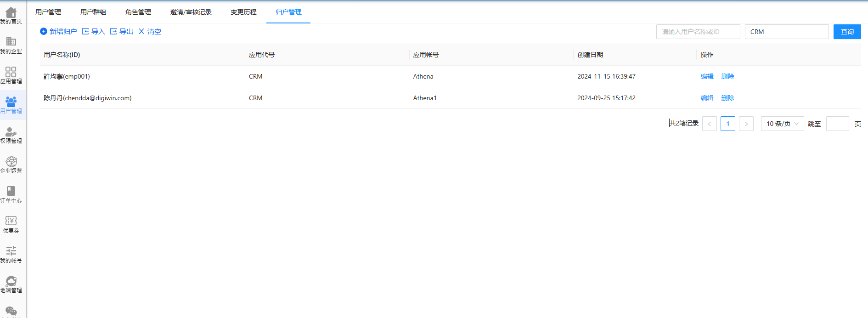Image resolution: width=868 pixels, height=318 pixels.
Task: Open 我的首页 home icon in sidebar
Action: [11, 12]
